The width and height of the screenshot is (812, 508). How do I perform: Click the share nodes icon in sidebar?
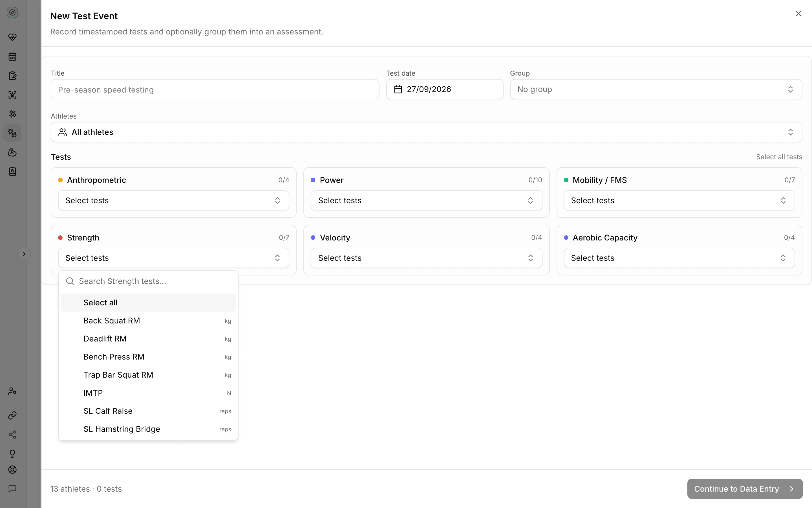12,435
